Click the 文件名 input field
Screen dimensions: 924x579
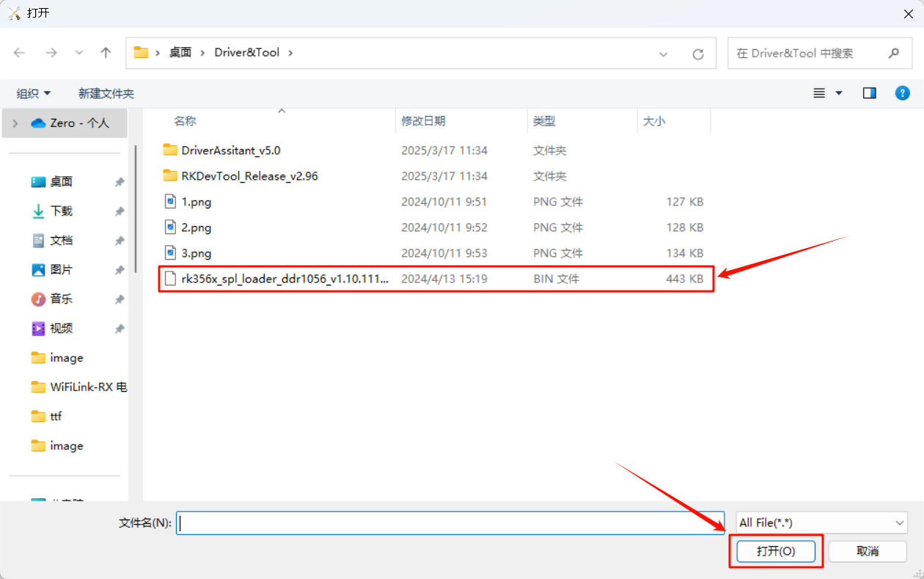coord(450,522)
